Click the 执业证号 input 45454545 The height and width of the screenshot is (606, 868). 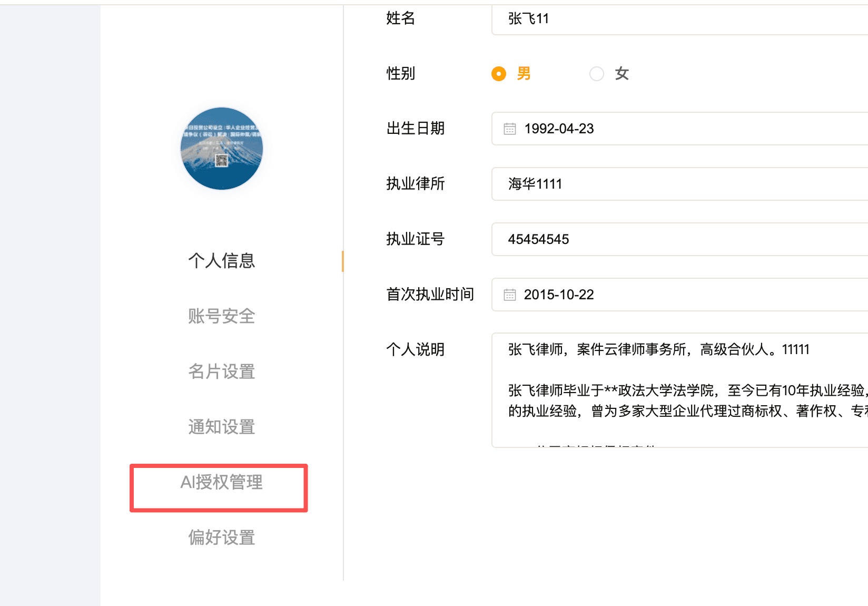point(679,239)
